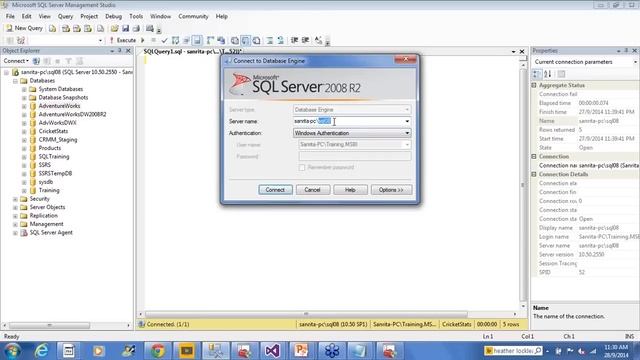
Task: Collapse the Connection Details section
Action: click(x=534, y=174)
